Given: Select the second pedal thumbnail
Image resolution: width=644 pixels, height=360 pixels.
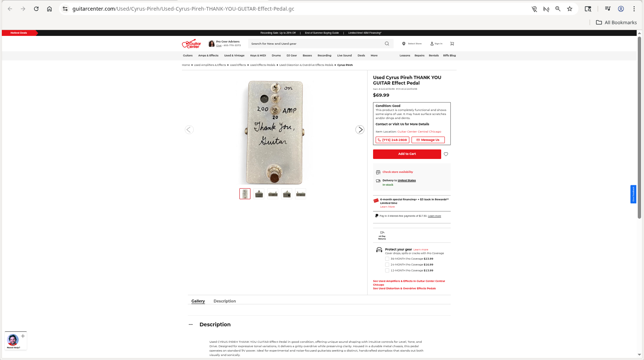Looking at the screenshot, I should (x=259, y=194).
